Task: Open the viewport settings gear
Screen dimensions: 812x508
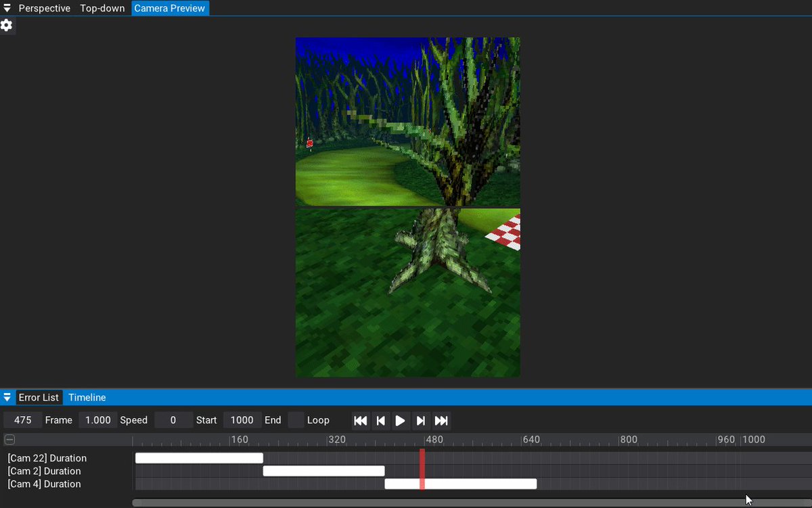Action: pyautogui.click(x=7, y=25)
